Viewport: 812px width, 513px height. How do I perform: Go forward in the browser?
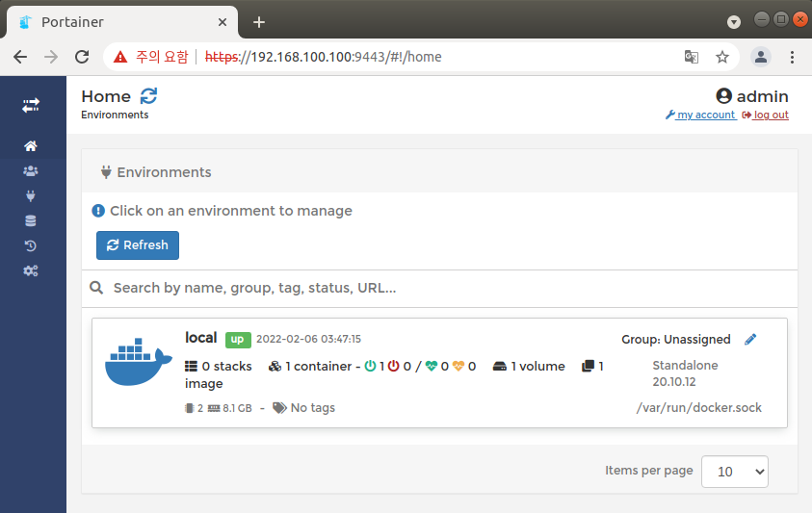51,57
